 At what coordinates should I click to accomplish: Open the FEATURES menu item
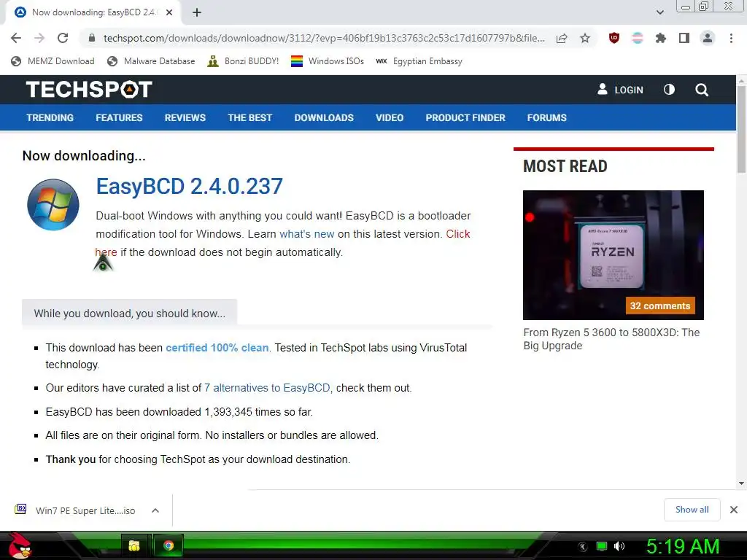[x=119, y=117]
